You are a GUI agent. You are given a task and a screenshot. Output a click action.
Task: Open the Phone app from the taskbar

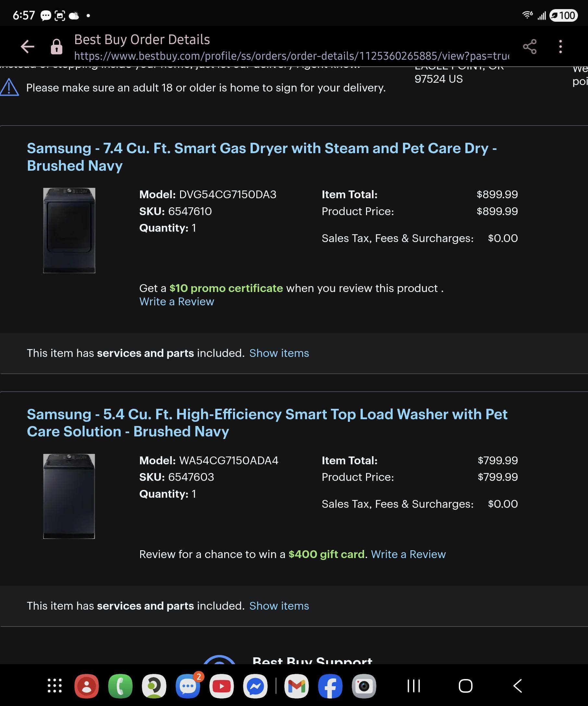click(x=119, y=687)
